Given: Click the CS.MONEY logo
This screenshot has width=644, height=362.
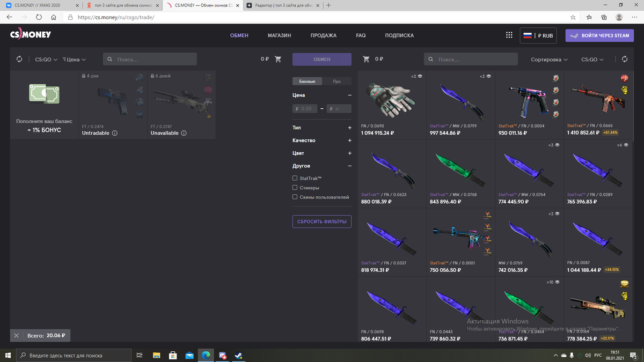Looking at the screenshot, I should pyautogui.click(x=31, y=35).
